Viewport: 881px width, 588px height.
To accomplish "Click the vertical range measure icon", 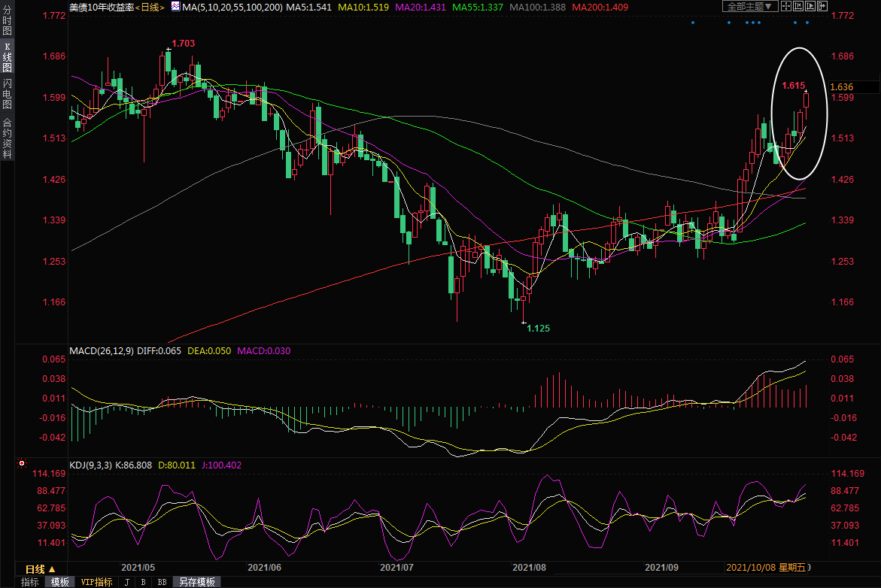I will (798, 7).
